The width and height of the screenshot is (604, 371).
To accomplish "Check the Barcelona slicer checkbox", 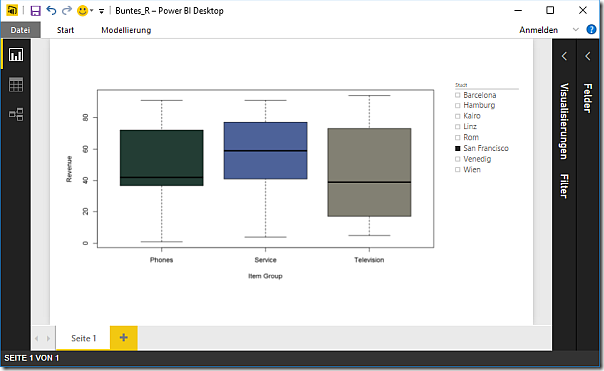I will (458, 95).
